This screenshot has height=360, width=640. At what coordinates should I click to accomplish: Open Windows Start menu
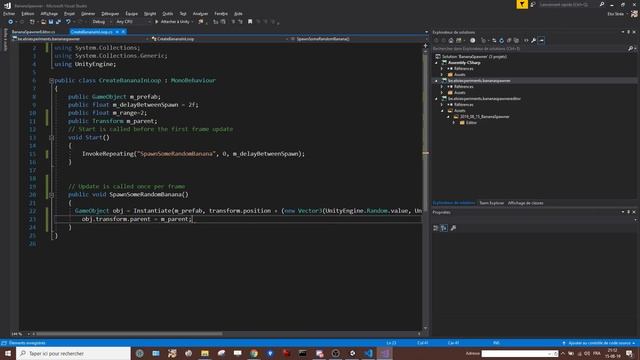point(8,353)
